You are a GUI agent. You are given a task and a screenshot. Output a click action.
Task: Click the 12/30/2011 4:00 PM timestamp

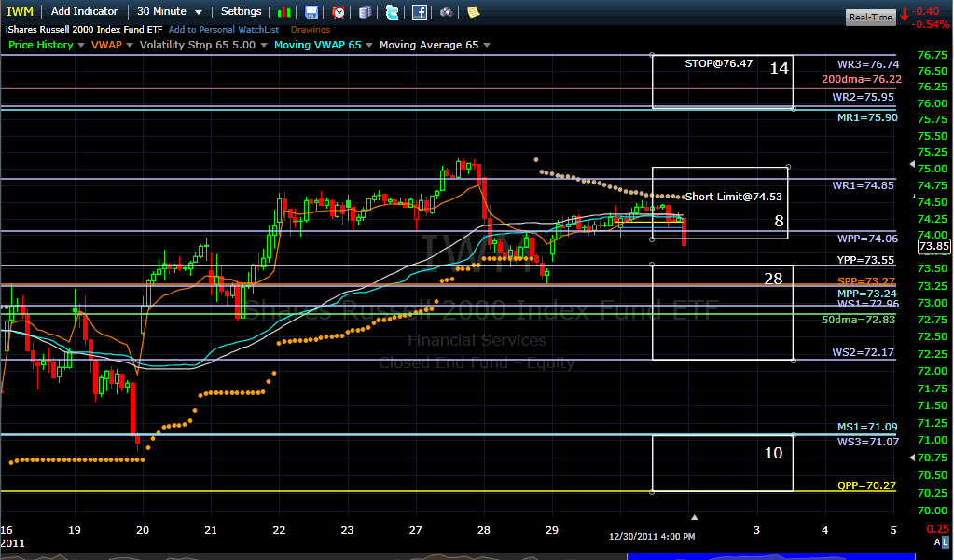point(652,537)
